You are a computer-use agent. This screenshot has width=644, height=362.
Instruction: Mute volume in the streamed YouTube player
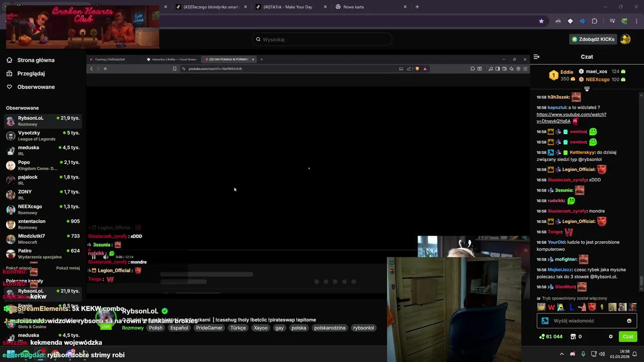[106, 257]
